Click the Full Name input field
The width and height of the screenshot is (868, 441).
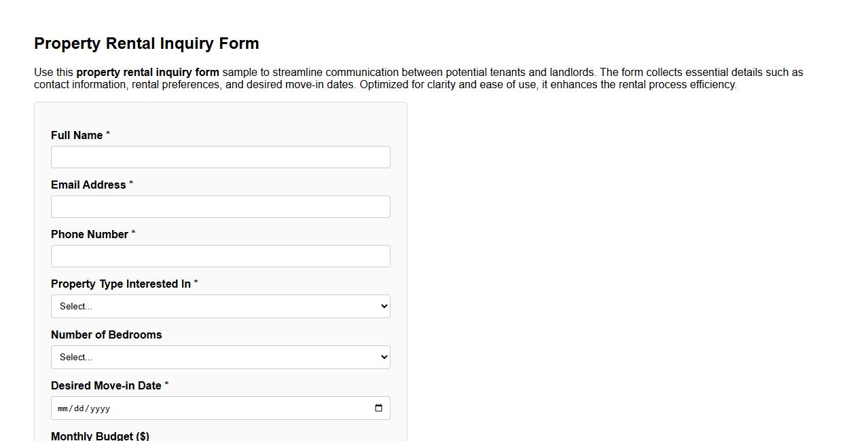221,157
